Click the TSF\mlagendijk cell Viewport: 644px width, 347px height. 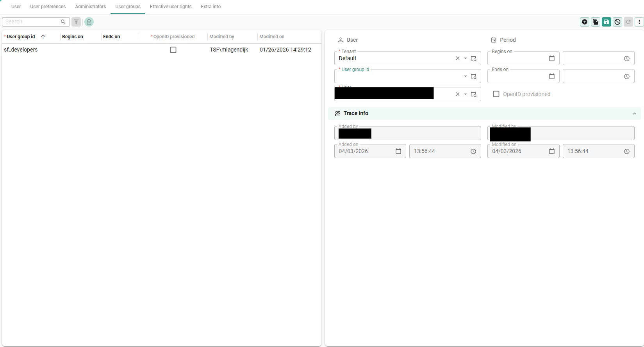(229, 50)
